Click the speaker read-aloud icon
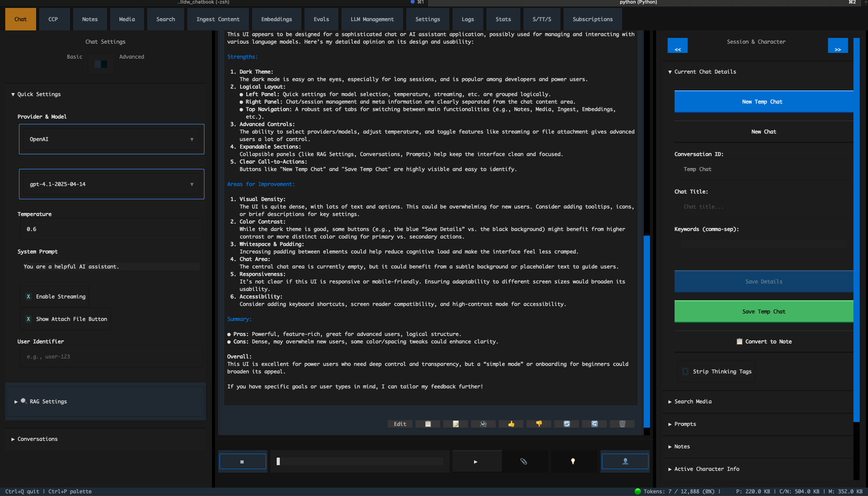The height and width of the screenshot is (496, 868). click(483, 424)
